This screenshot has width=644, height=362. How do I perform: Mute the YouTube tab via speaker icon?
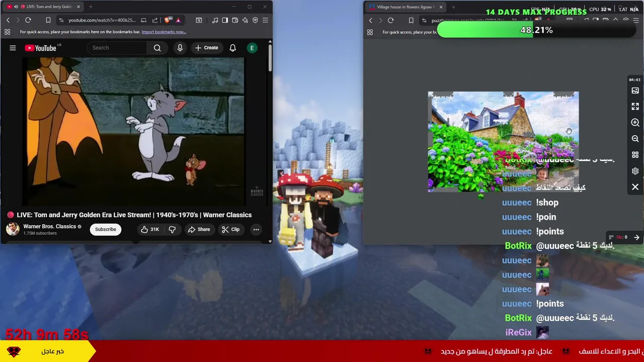pos(16,7)
